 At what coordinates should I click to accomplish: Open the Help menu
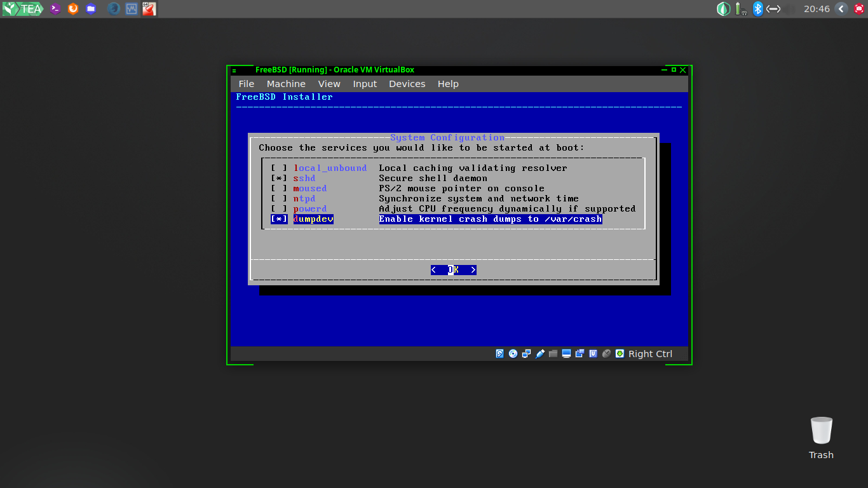448,84
